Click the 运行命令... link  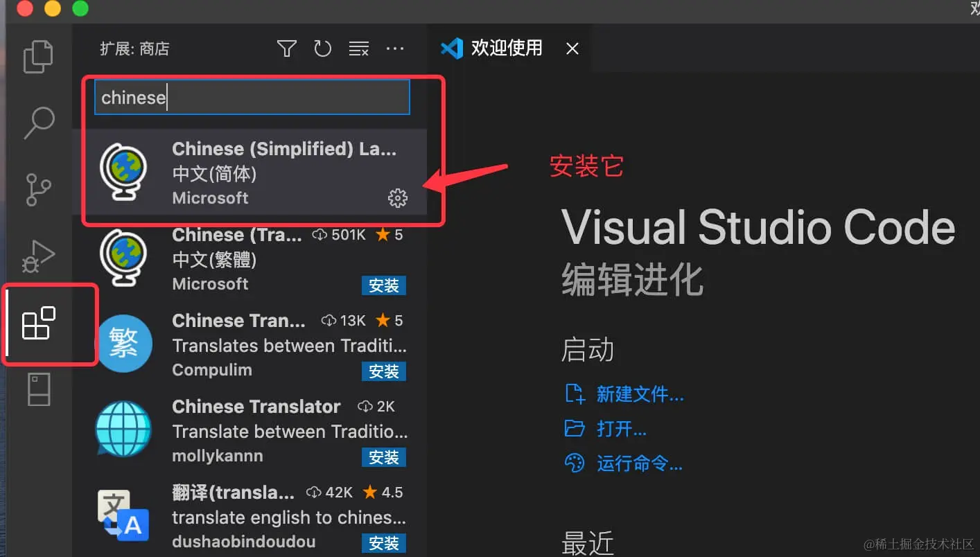coord(639,463)
